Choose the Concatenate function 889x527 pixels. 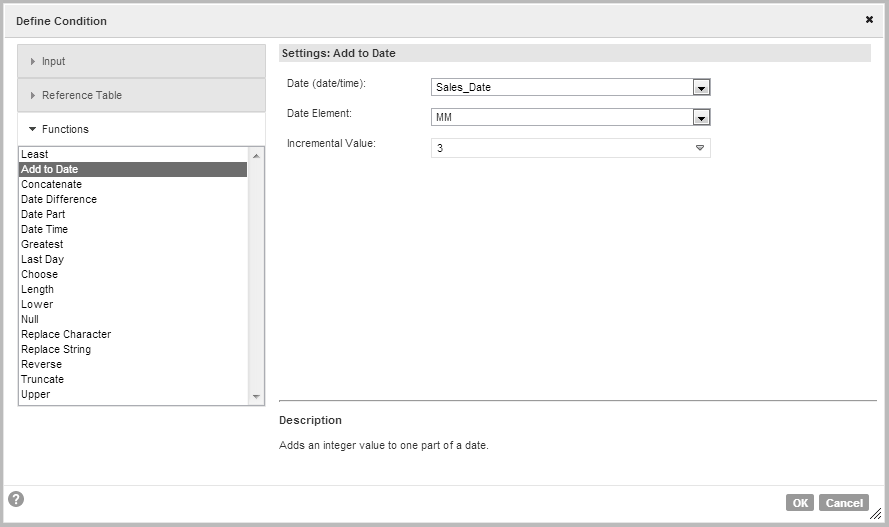133,184
